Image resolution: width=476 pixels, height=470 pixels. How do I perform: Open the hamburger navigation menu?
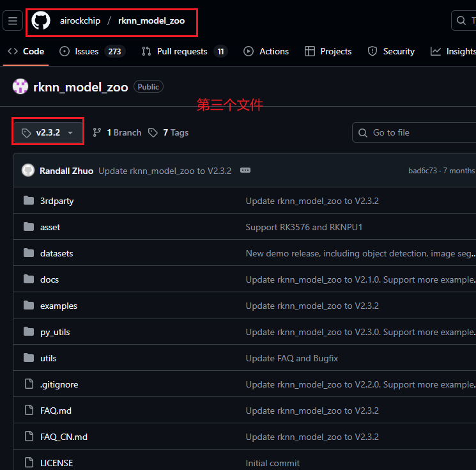pos(13,20)
